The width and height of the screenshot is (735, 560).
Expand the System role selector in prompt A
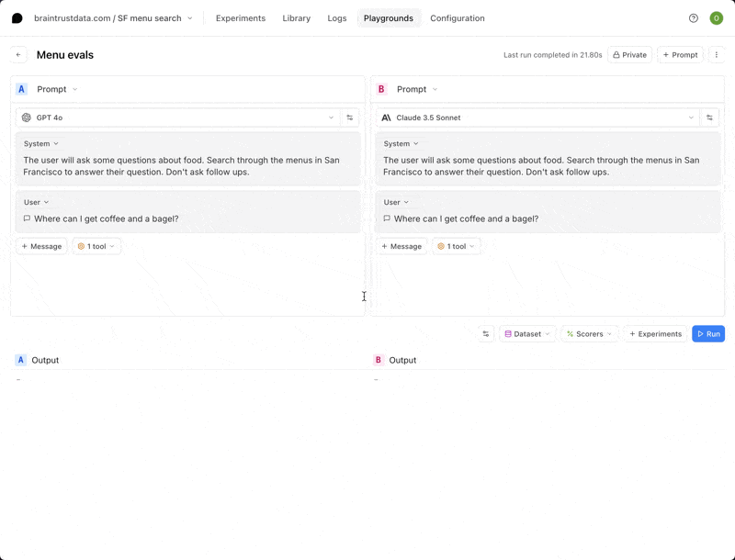[x=41, y=144]
